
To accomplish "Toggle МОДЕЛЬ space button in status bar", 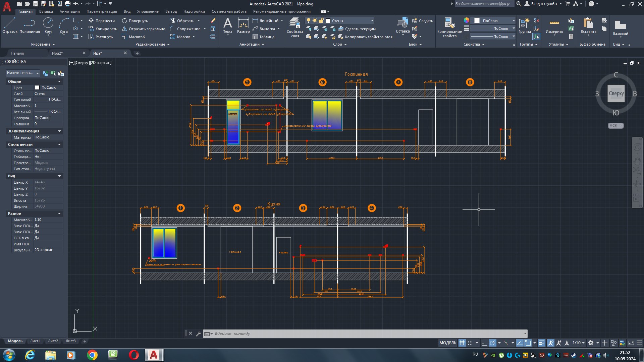I will 448,343.
